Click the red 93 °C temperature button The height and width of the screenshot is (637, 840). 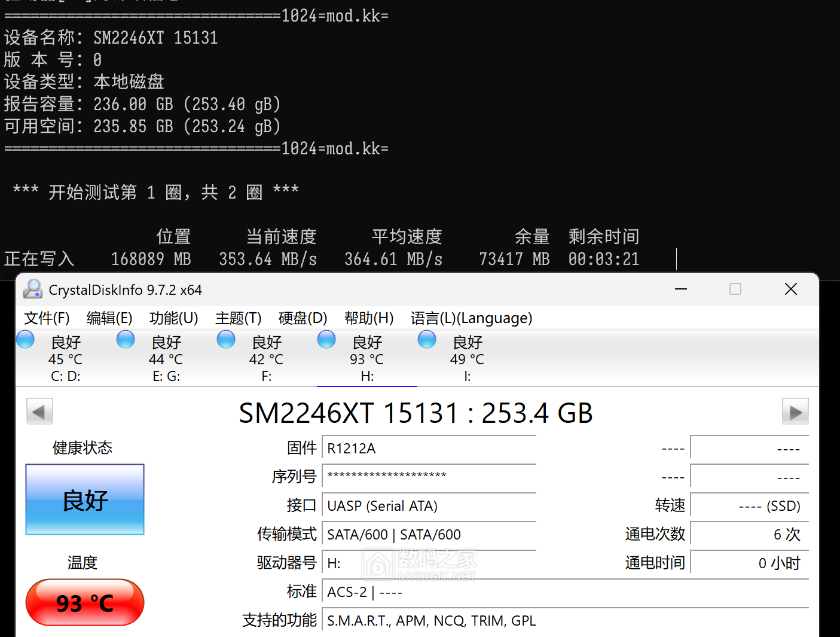coord(85,602)
